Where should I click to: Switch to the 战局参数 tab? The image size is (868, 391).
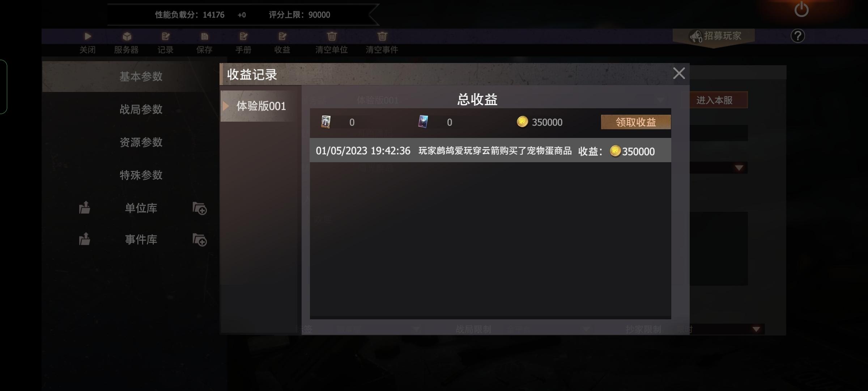tap(141, 109)
